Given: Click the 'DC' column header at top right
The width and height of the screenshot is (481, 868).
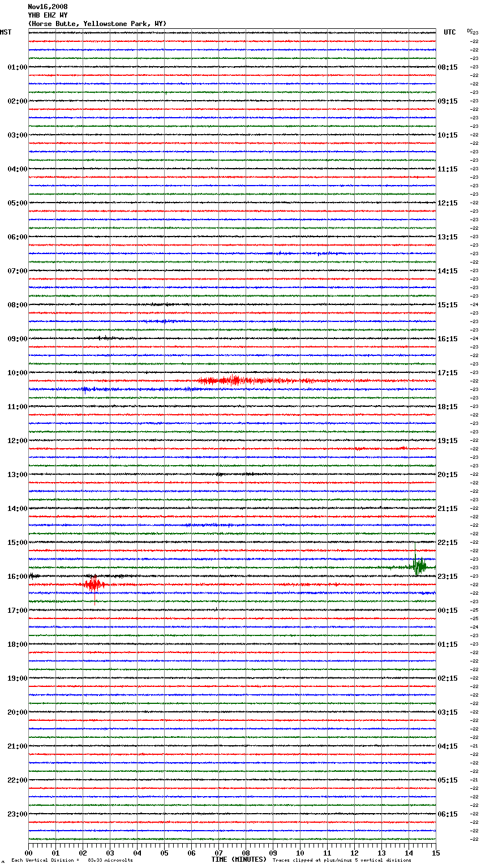Looking at the screenshot, I should click(470, 31).
